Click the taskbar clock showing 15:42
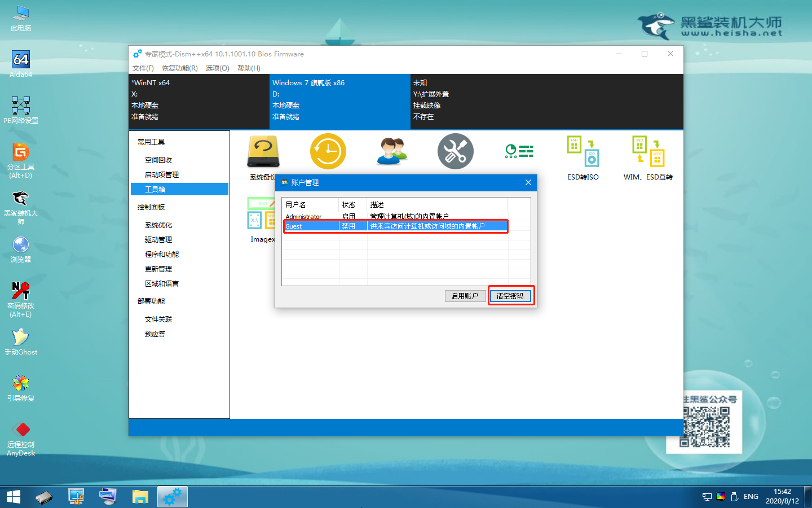This screenshot has height=508, width=812. (782, 497)
